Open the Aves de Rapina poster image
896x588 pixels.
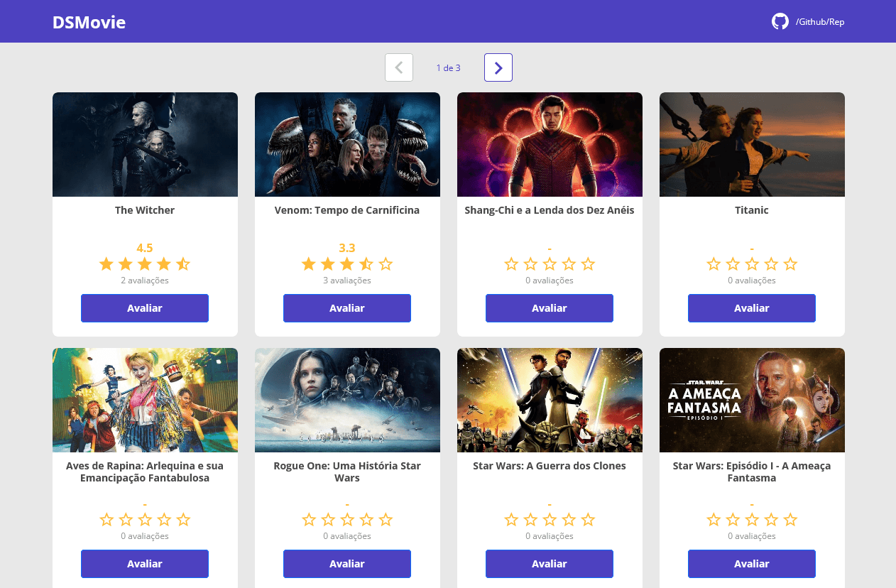tap(145, 400)
